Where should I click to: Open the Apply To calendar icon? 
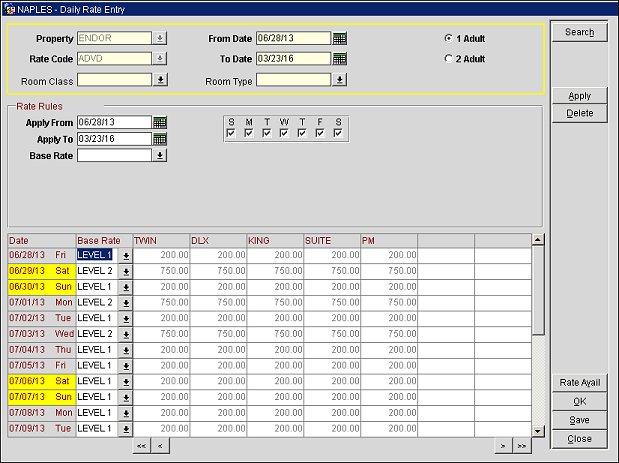[160, 139]
